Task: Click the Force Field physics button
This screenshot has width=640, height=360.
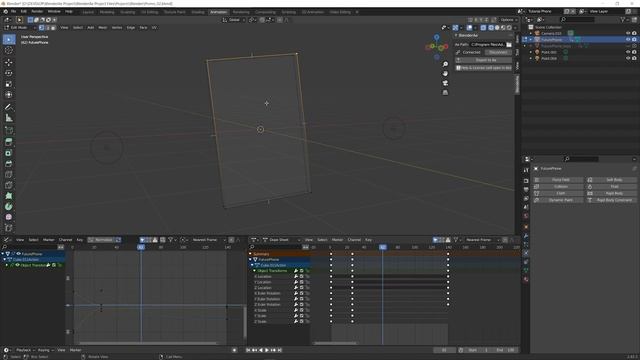Action: click(x=558, y=180)
